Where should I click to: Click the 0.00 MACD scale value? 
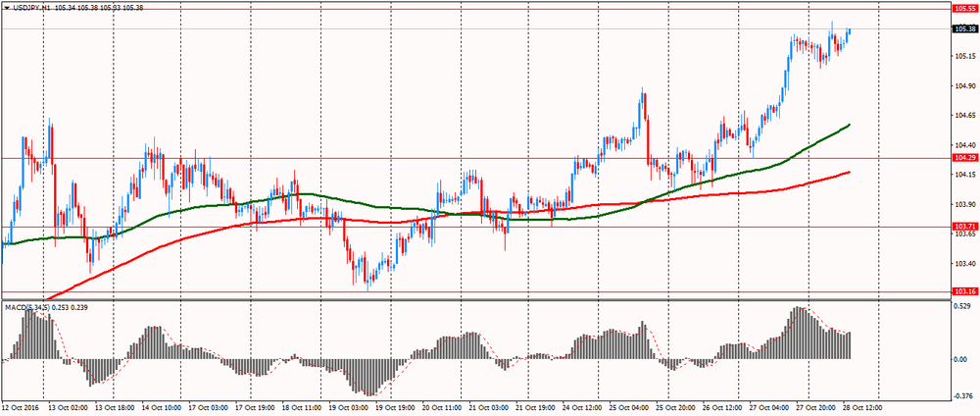click(960, 359)
